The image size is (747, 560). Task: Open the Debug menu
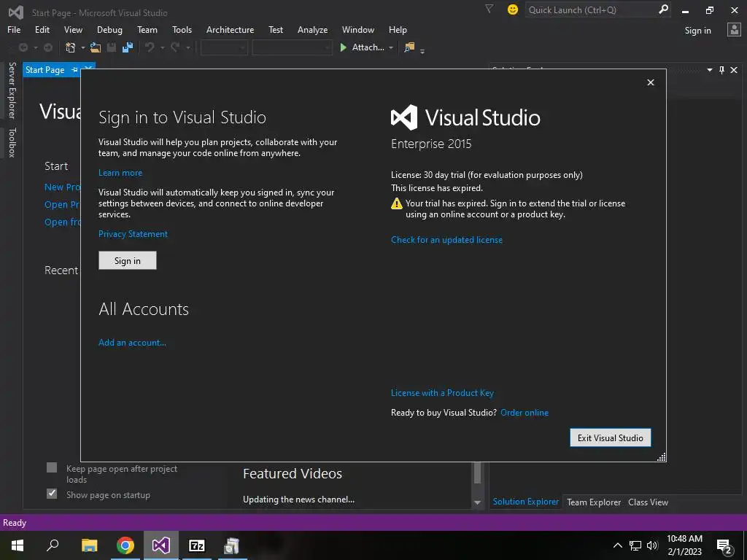(109, 29)
